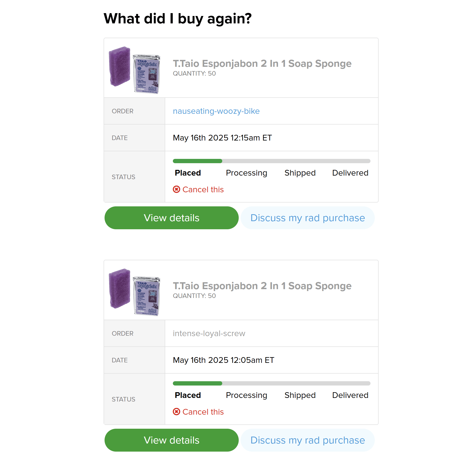Click the first soap sponge product thumbnail
The height and width of the screenshot is (459, 476).
134,69
